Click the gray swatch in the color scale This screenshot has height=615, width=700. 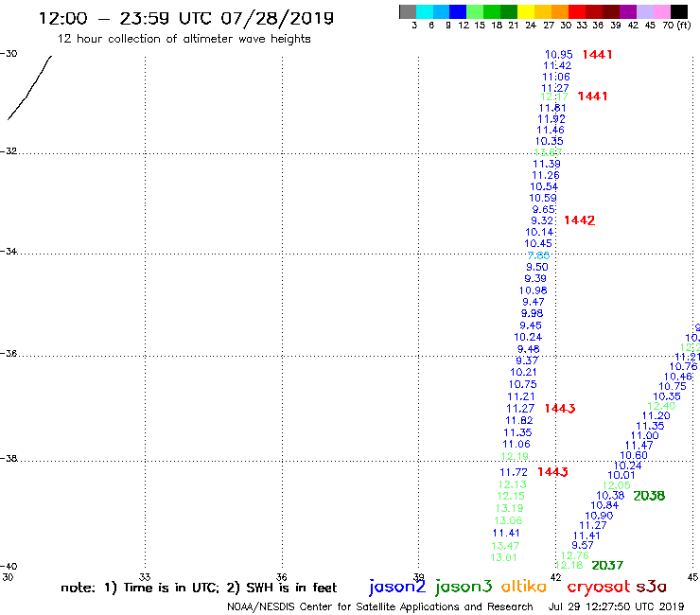pos(408,11)
